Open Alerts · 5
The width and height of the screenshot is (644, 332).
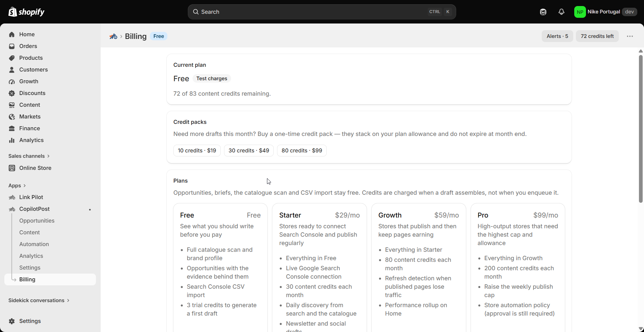pyautogui.click(x=557, y=36)
